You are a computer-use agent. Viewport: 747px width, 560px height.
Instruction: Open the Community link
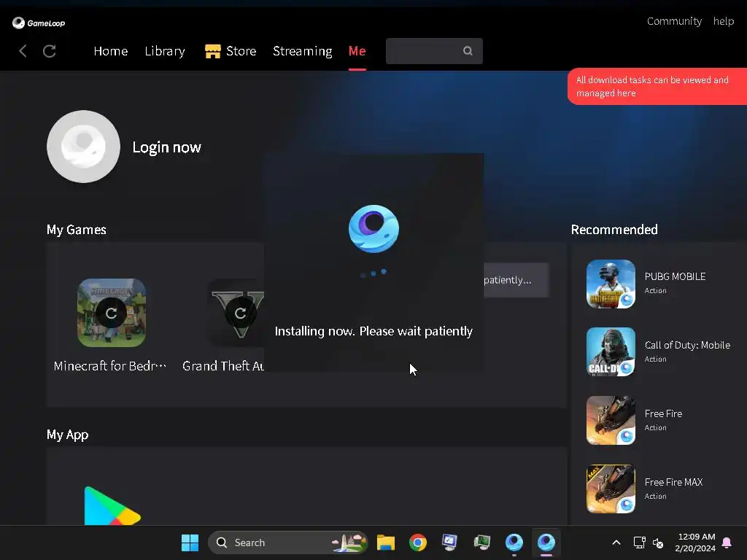674,21
